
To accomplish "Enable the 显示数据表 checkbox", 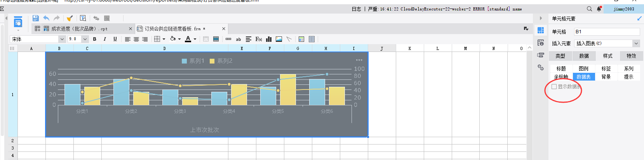I will (x=554, y=87).
